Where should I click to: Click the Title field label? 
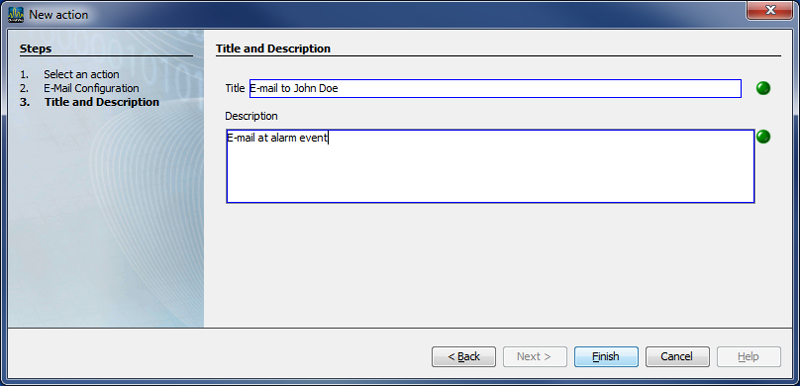tap(235, 88)
